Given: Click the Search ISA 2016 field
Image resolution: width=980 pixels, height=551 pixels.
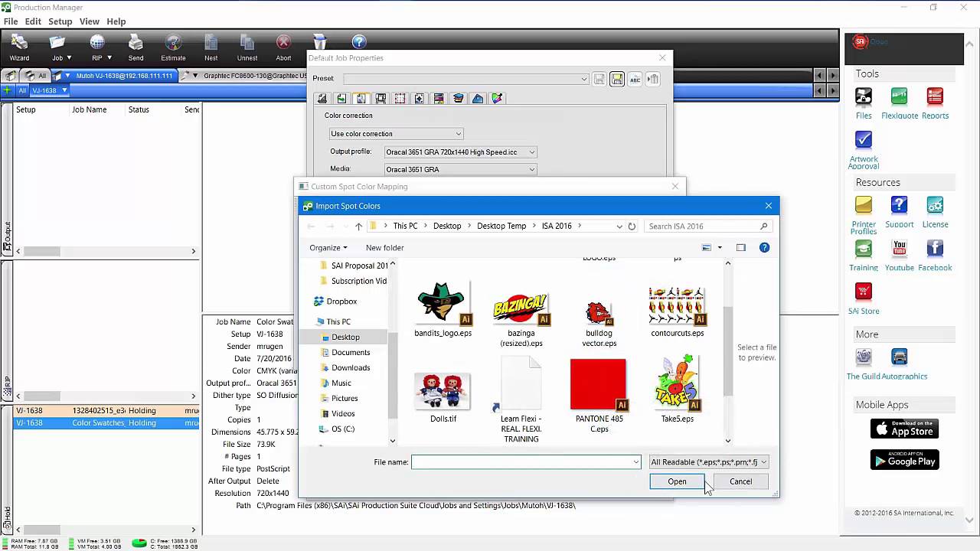Looking at the screenshot, I should point(707,227).
